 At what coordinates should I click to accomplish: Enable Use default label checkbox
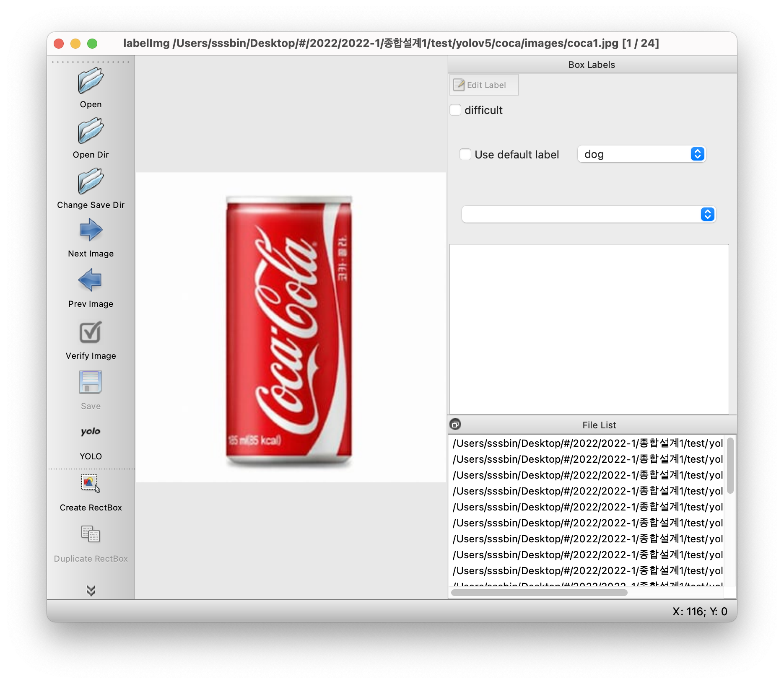click(465, 155)
